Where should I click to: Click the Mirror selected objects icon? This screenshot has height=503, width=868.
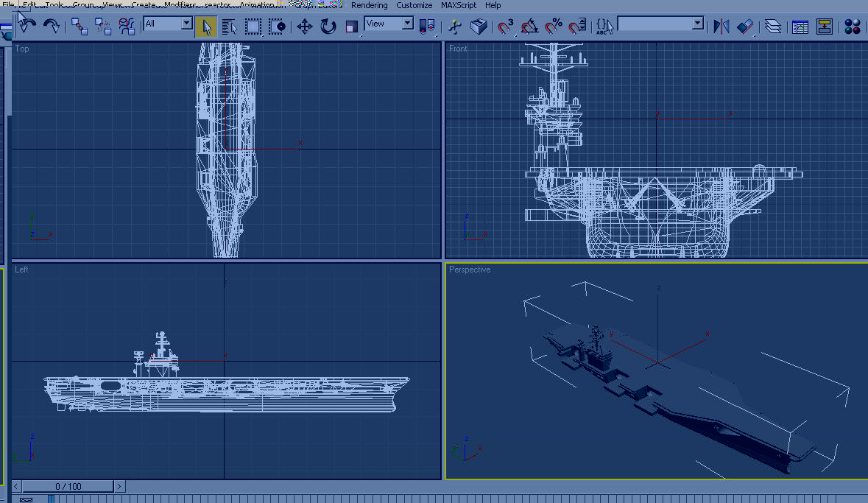[x=721, y=27]
